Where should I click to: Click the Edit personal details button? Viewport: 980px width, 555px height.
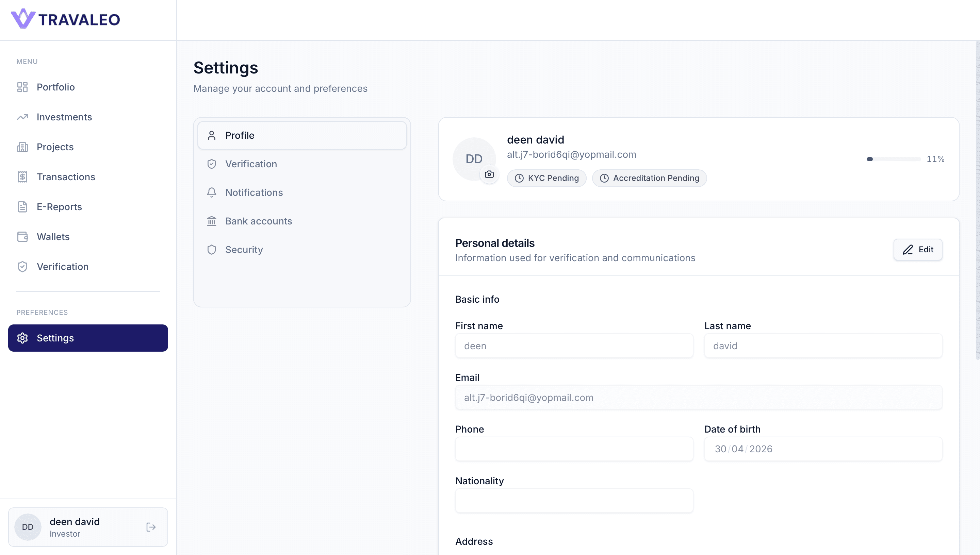point(918,250)
